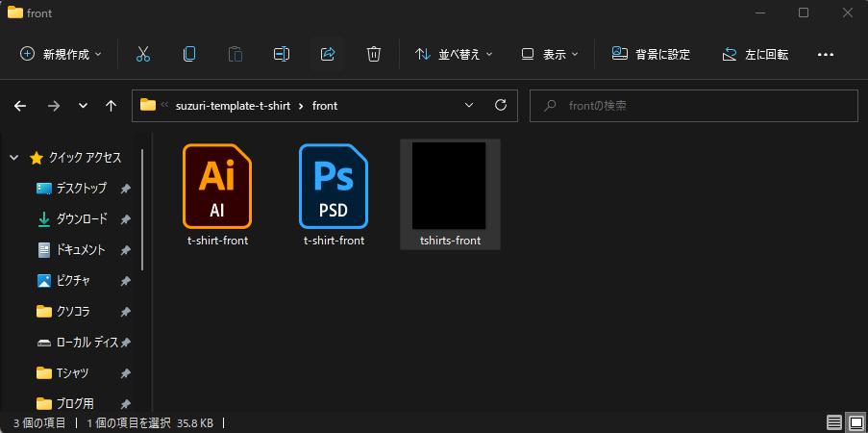Open the 表示 view options menu
868x433 pixels.
550,55
